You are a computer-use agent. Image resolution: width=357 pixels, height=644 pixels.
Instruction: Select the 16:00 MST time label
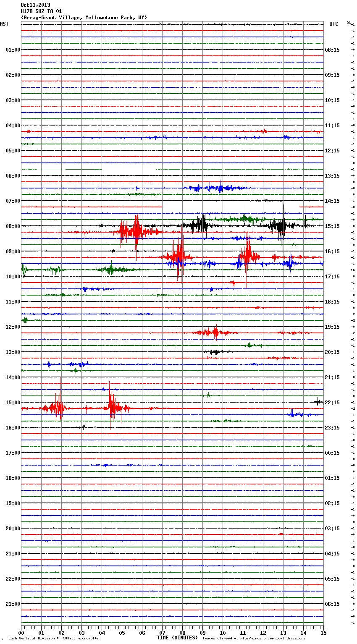13,428
